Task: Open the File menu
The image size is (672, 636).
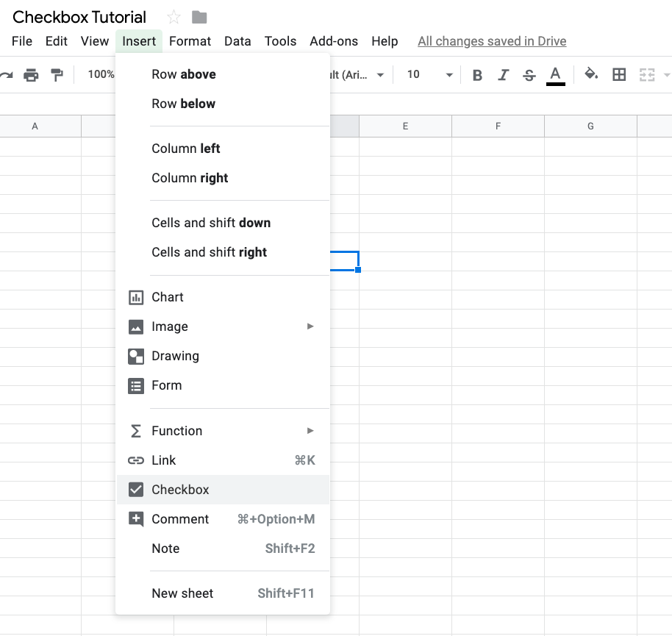Action: (x=22, y=41)
